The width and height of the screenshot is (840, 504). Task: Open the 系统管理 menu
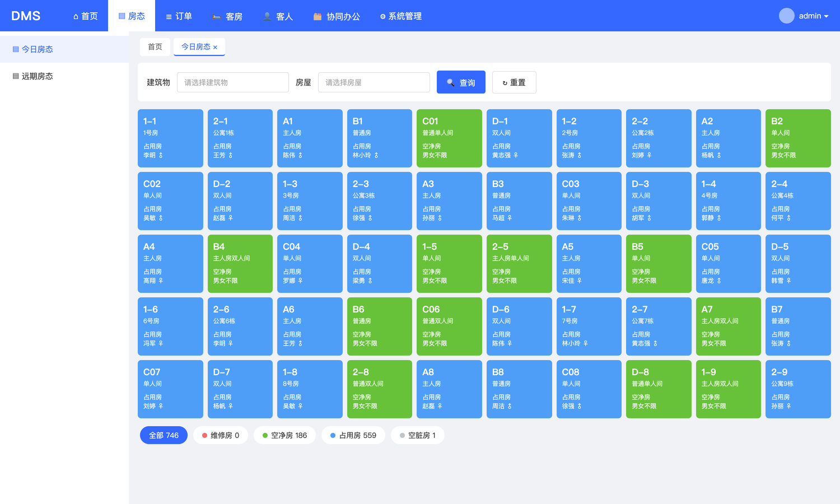401,16
